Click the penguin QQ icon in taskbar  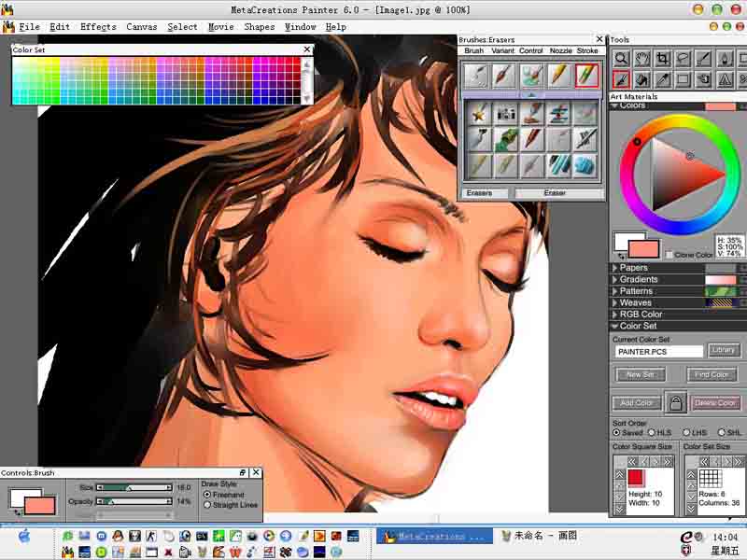(x=119, y=536)
